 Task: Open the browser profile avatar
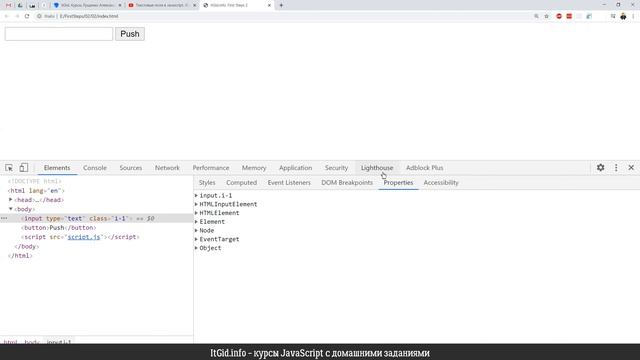pyautogui.click(x=623, y=16)
